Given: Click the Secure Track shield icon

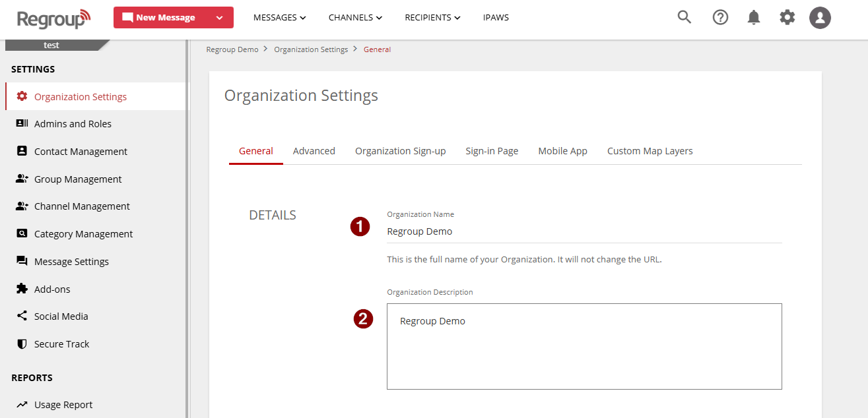Looking at the screenshot, I should pos(22,343).
